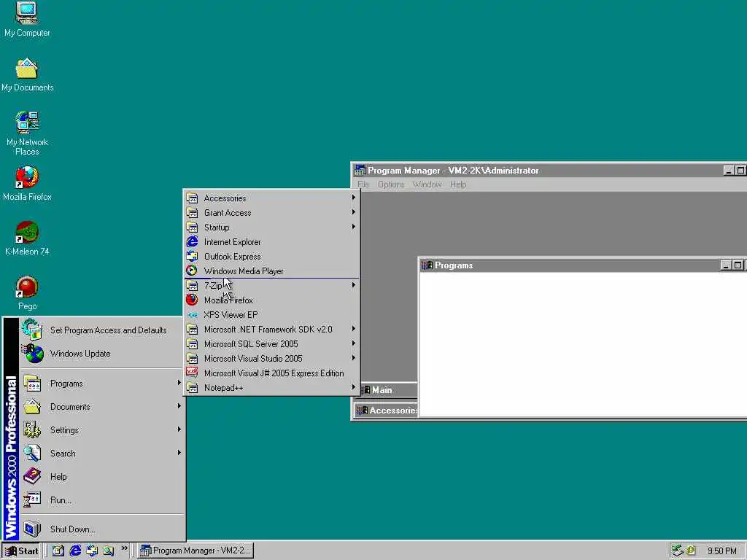Click the Help book icon in Start menu
747x560 pixels.
(x=32, y=476)
